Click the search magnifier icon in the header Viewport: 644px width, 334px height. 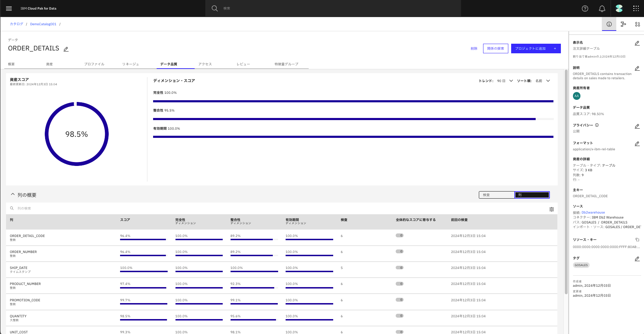click(215, 8)
